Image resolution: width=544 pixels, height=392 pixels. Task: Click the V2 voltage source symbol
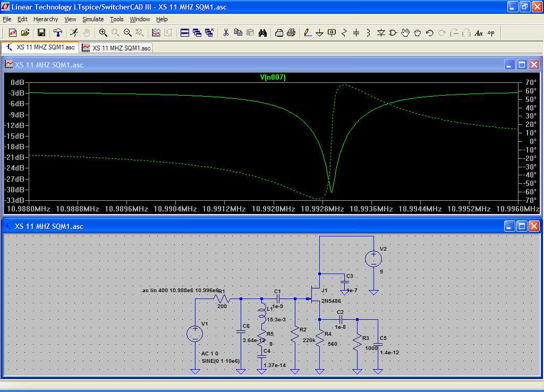click(x=373, y=259)
